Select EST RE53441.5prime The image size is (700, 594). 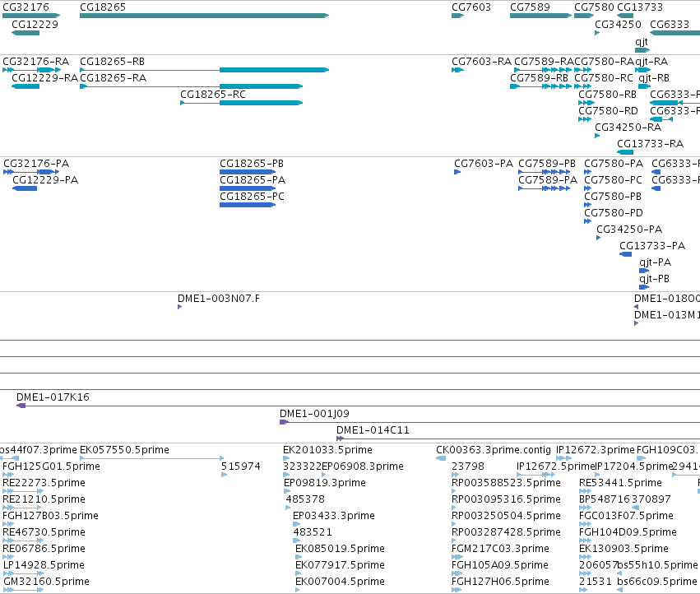pyautogui.click(x=586, y=491)
